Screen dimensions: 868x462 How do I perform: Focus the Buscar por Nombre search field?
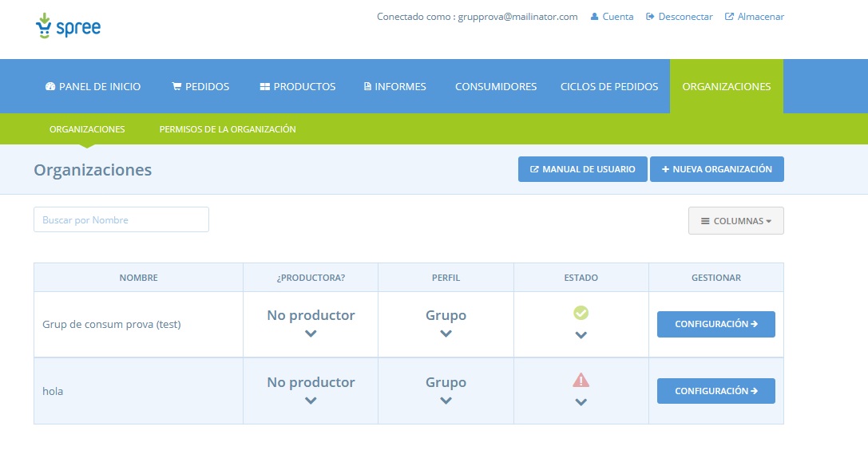click(121, 219)
